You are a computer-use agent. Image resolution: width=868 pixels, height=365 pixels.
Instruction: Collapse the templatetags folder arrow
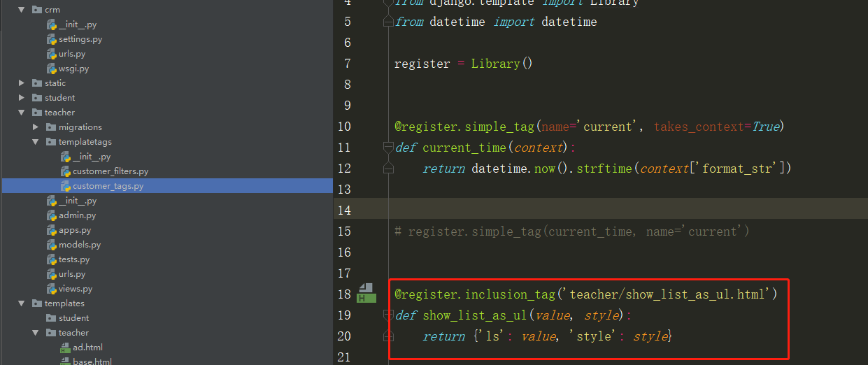(36, 142)
